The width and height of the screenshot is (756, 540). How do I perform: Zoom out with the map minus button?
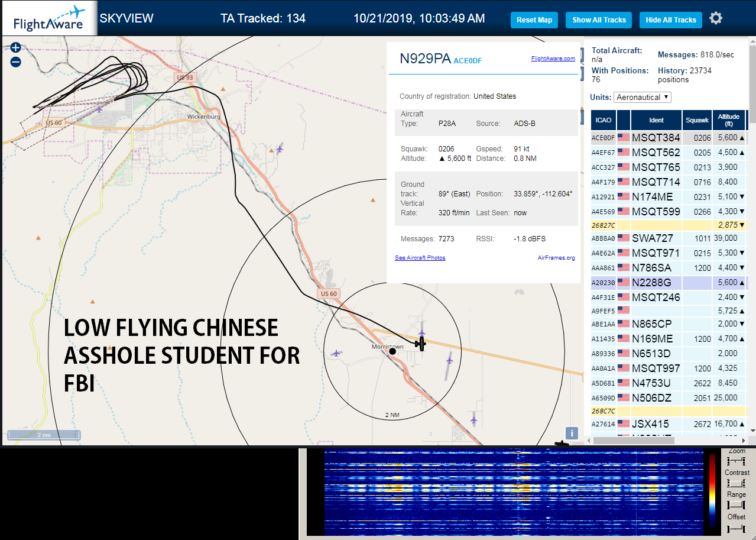15,62
